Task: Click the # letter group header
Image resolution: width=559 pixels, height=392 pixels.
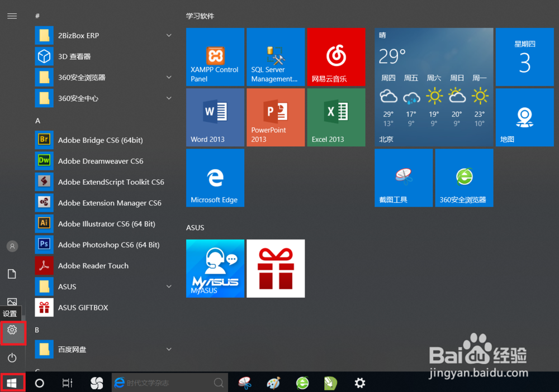Action: pyautogui.click(x=37, y=16)
